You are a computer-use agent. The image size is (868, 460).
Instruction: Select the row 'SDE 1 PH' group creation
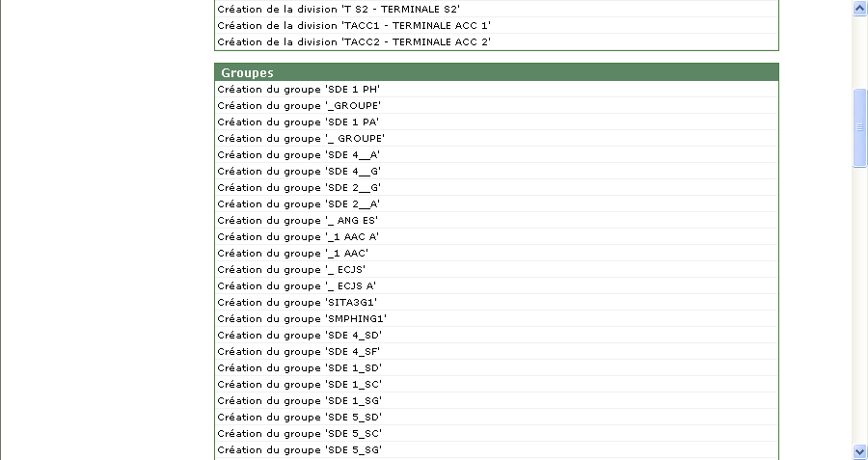(x=497, y=89)
